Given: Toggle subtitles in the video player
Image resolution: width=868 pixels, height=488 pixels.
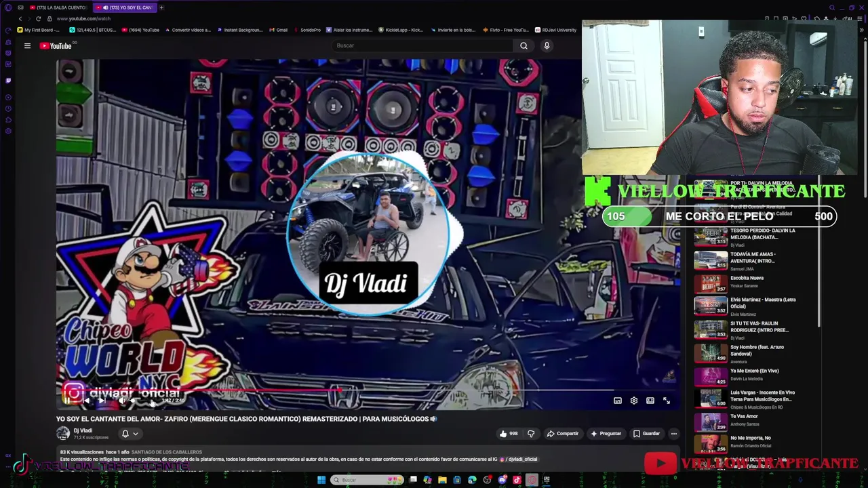Looking at the screenshot, I should [x=618, y=401].
